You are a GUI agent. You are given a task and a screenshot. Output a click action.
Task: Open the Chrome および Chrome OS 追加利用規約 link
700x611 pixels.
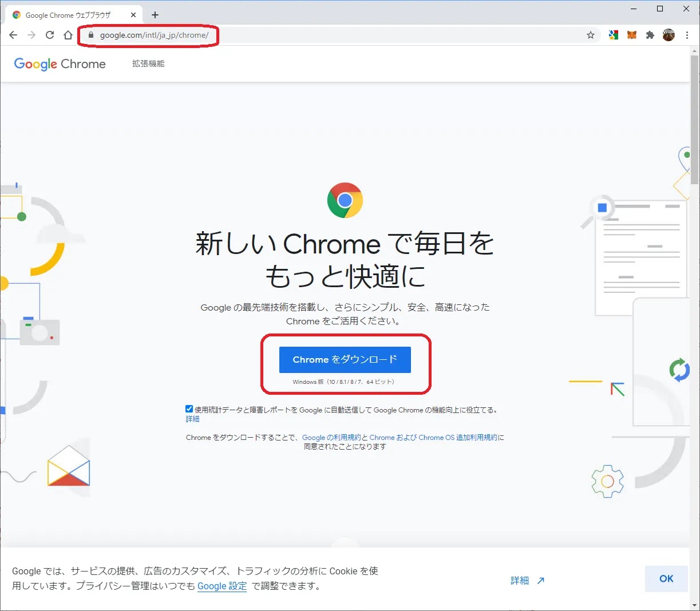point(433,437)
